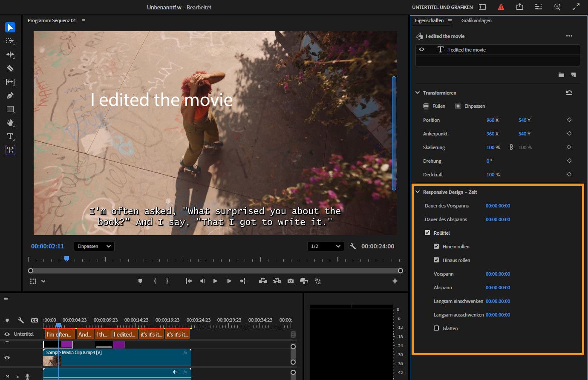
Task: Select the Pen tool
Action: tap(10, 95)
